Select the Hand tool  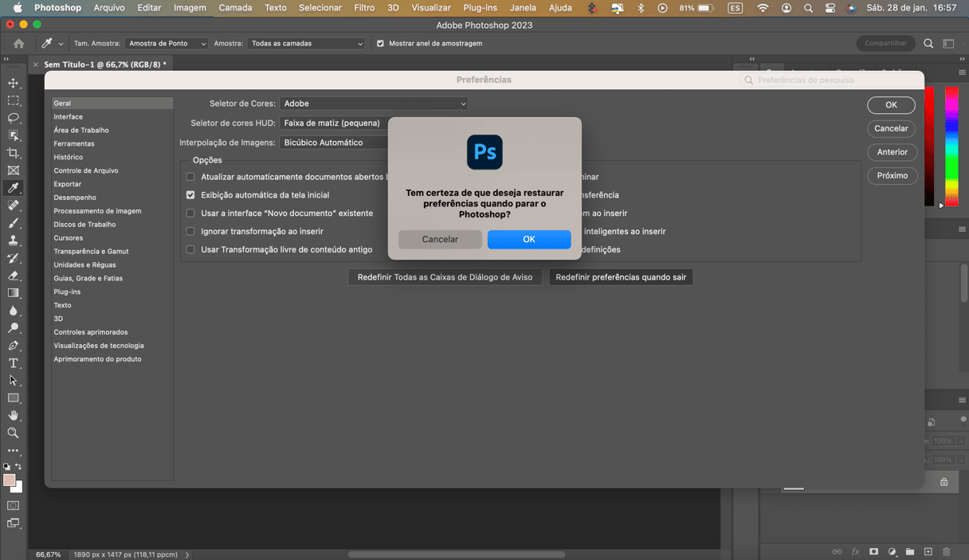[14, 416]
